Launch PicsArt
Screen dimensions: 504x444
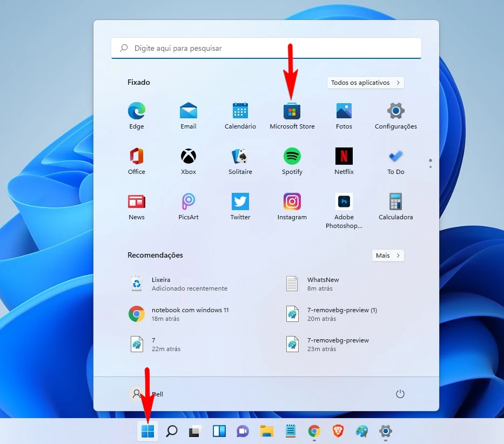click(x=189, y=206)
